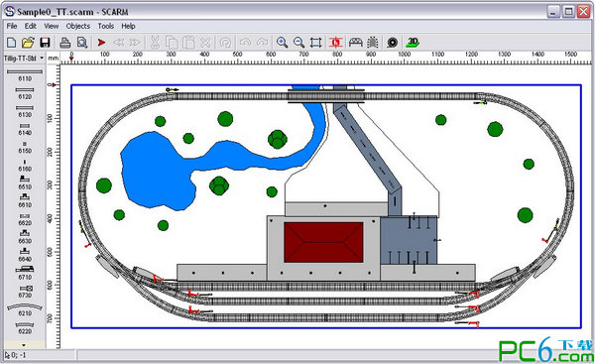Save the layout with the floppy disk icon
Image resolution: width=595 pixels, height=364 pixels.
46,42
